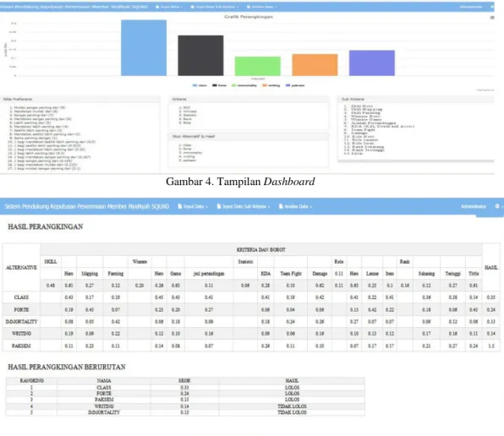The image size is (504, 436).
Task: Click Administrator label in dashboard navbar
Action: pyautogui.click(x=471, y=7)
